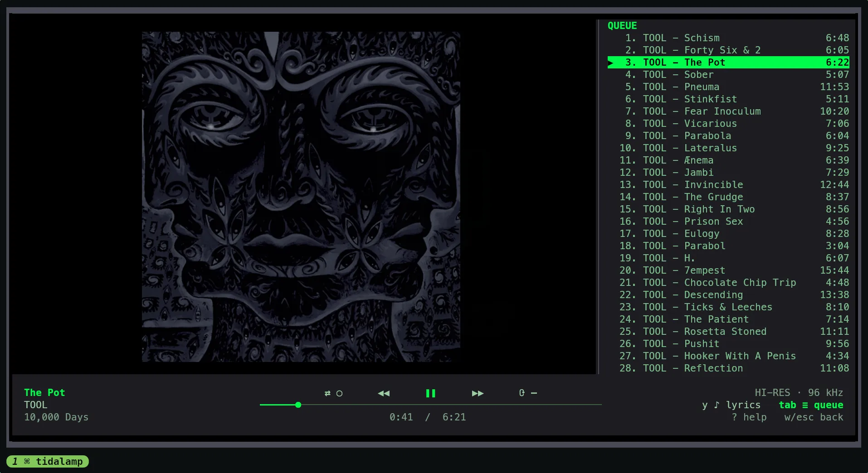This screenshot has width=868, height=473.
Task: Select Prison Sex in the queue
Action: [728, 222]
